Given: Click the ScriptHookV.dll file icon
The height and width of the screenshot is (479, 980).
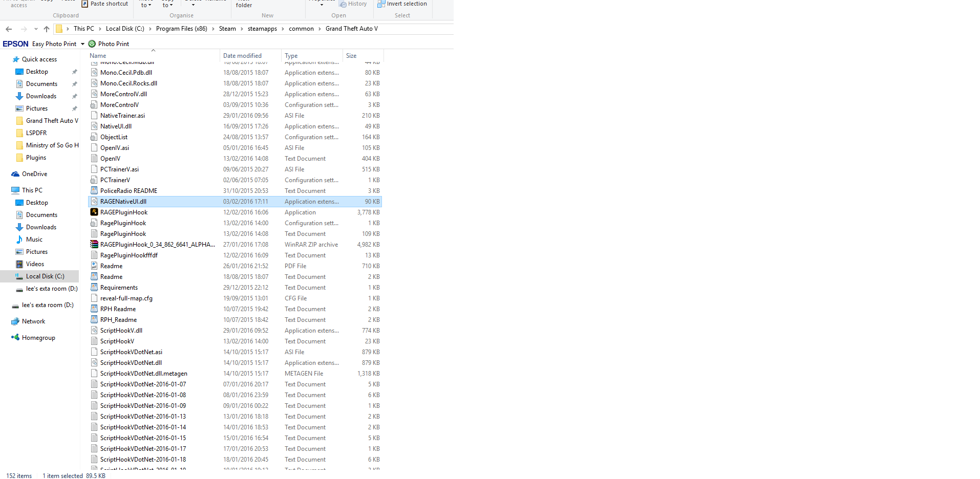Looking at the screenshot, I should click(x=94, y=330).
